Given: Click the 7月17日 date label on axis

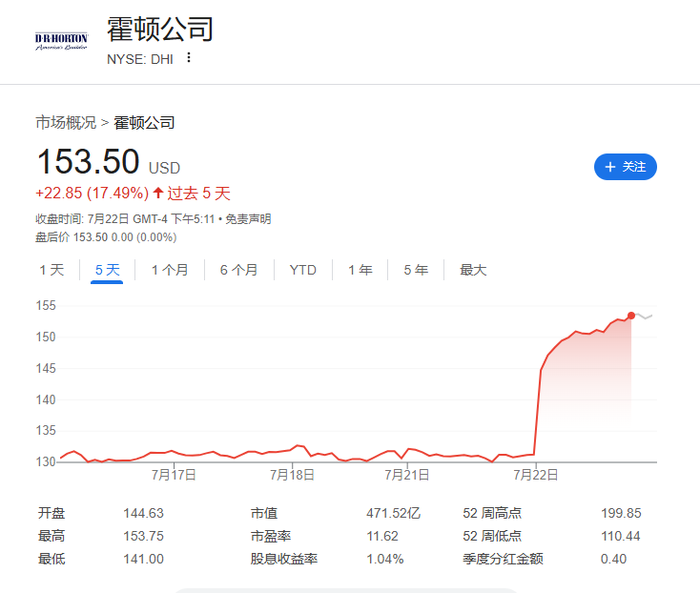Looking at the screenshot, I should pos(174,475).
